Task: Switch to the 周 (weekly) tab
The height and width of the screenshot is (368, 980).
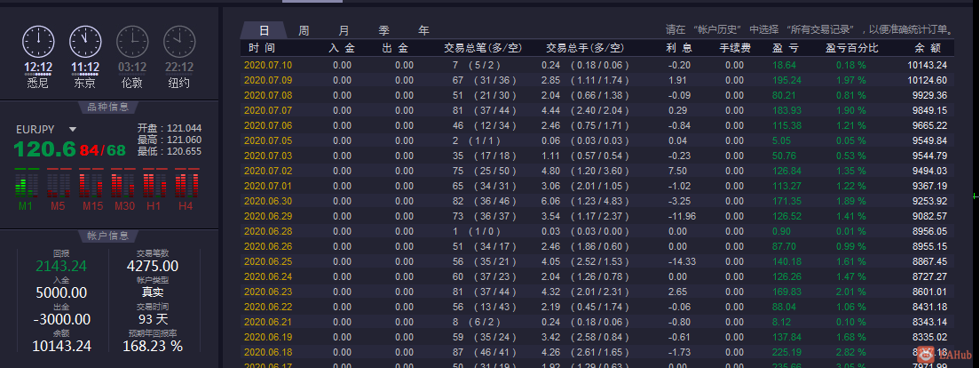Action: pos(304,30)
